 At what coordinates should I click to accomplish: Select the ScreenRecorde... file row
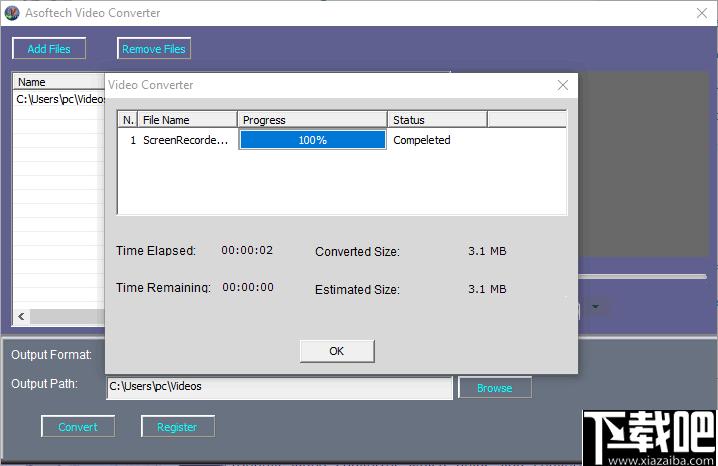point(342,140)
